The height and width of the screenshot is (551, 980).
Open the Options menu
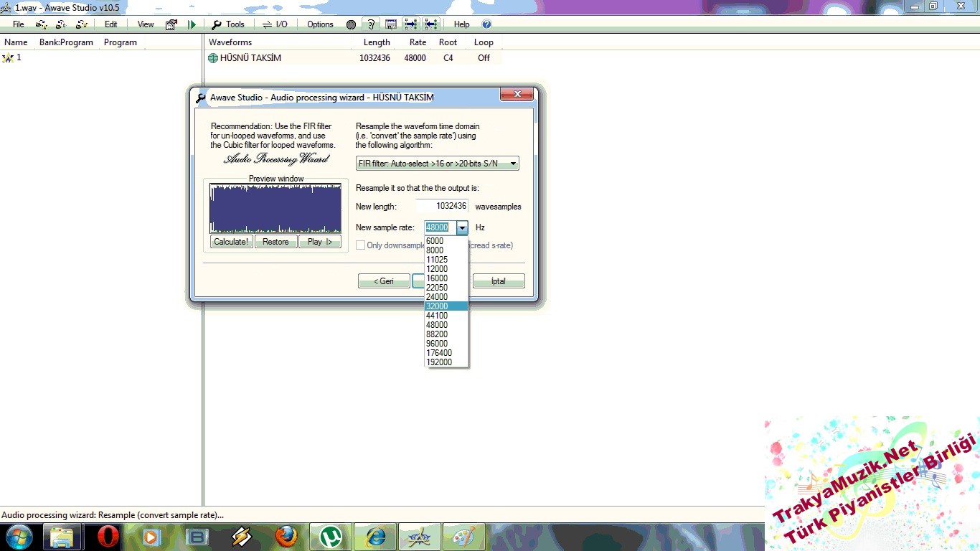pyautogui.click(x=320, y=24)
